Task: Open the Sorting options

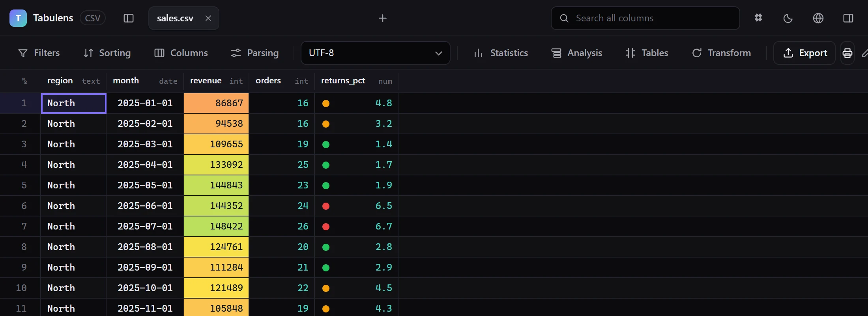Action: click(107, 53)
